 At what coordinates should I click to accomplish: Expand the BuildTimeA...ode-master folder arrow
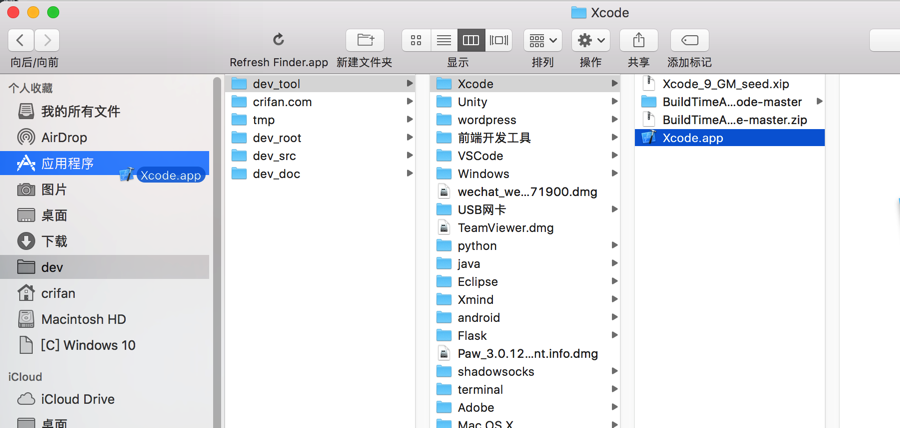819,102
